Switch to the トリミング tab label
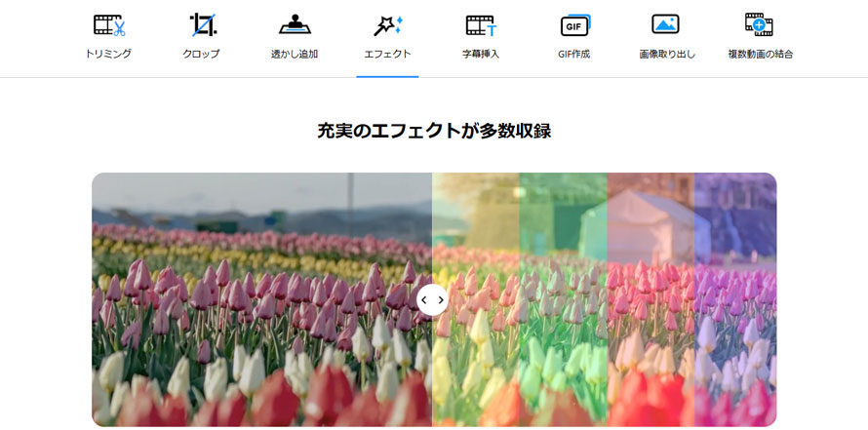The width and height of the screenshot is (868, 430). pos(108,54)
